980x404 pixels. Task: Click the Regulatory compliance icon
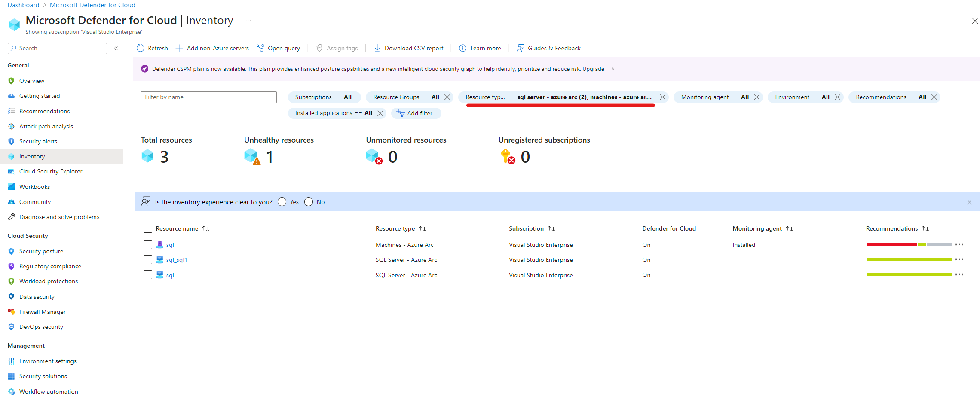[12, 266]
